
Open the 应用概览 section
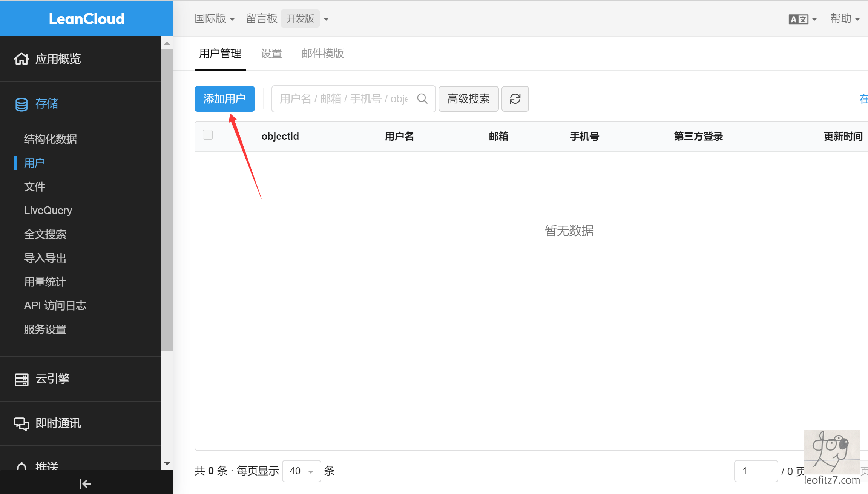[58, 59]
